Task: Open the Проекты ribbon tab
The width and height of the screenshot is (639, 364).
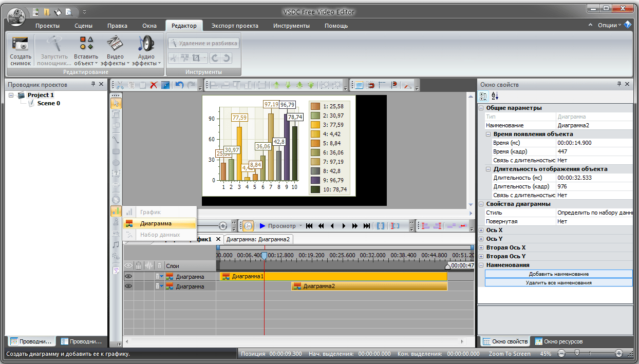Action: tap(47, 26)
